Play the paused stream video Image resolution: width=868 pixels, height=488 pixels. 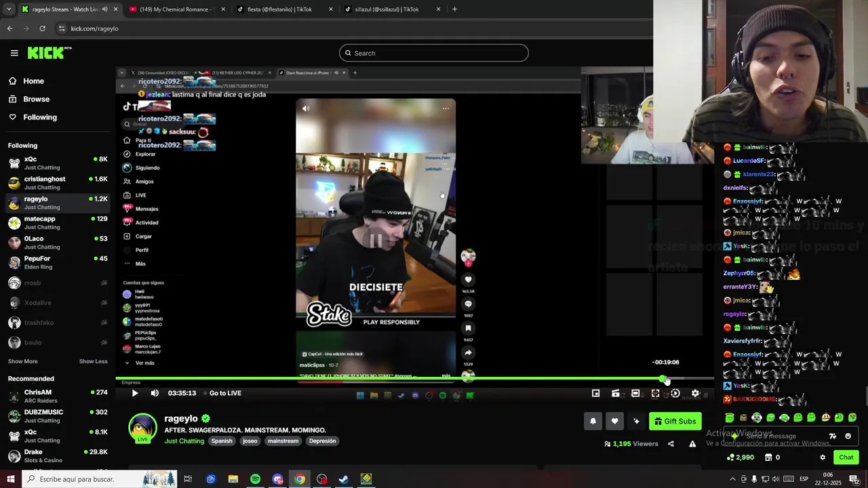(135, 393)
